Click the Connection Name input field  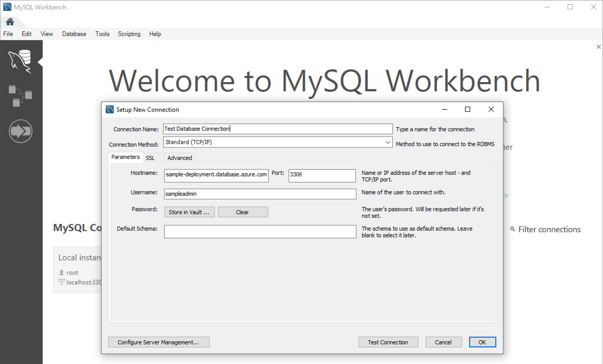[278, 129]
